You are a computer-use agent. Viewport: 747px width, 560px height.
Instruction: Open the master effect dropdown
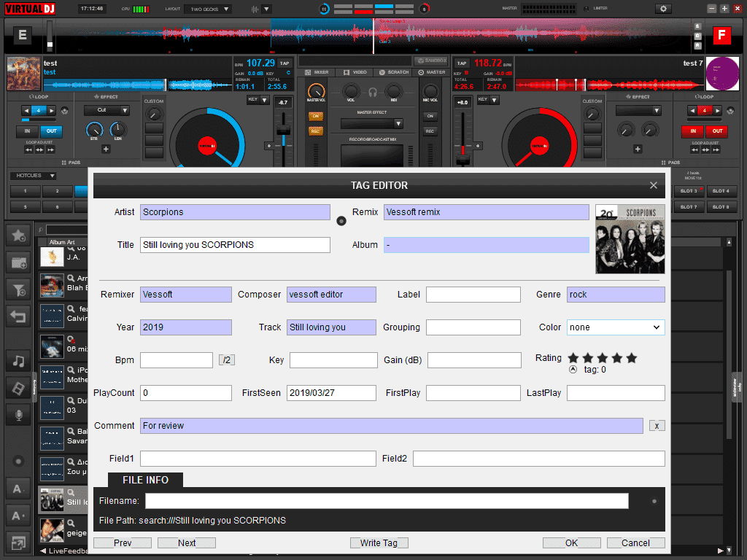(372, 124)
